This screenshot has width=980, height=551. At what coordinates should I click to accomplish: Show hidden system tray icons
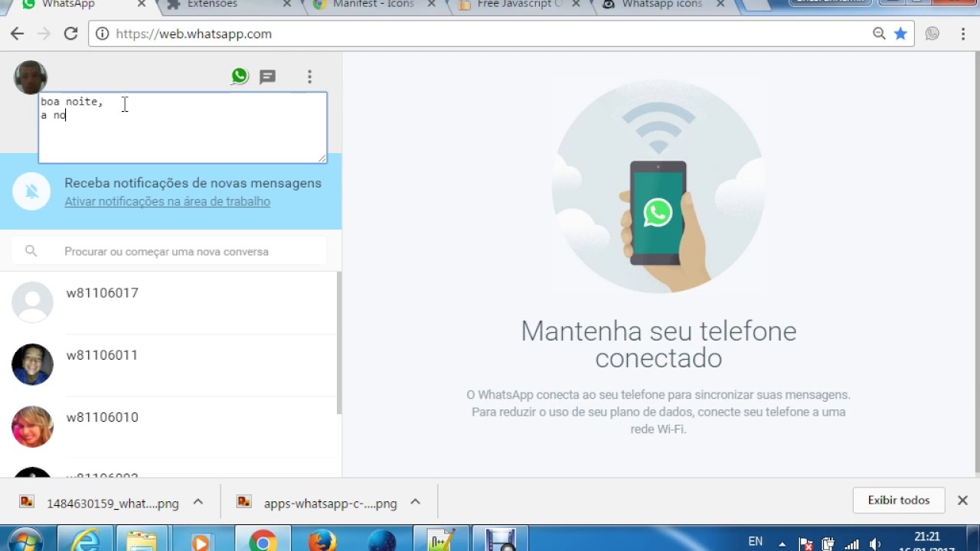coord(782,544)
